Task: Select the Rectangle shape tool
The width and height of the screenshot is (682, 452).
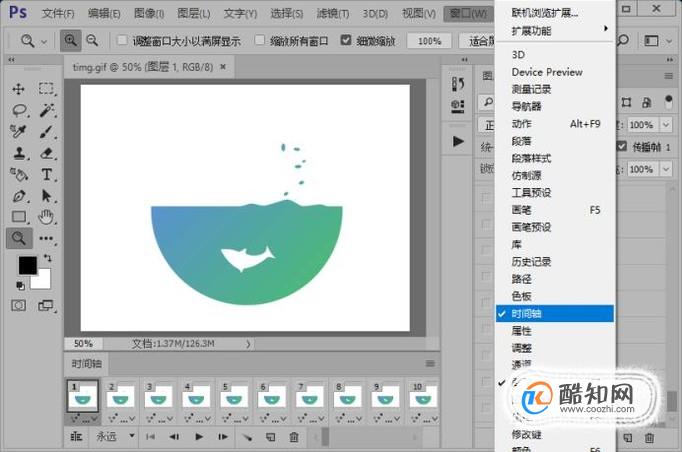Action: coord(19,217)
